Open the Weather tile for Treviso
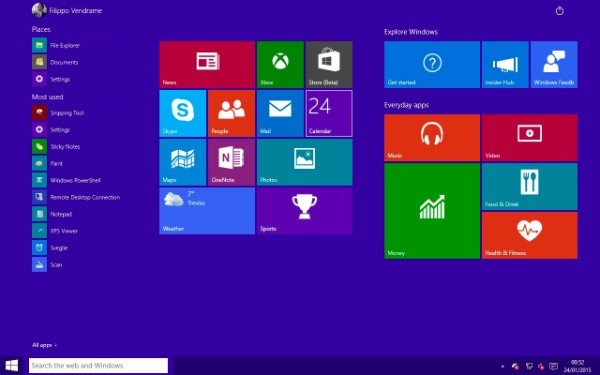 pyautogui.click(x=207, y=211)
